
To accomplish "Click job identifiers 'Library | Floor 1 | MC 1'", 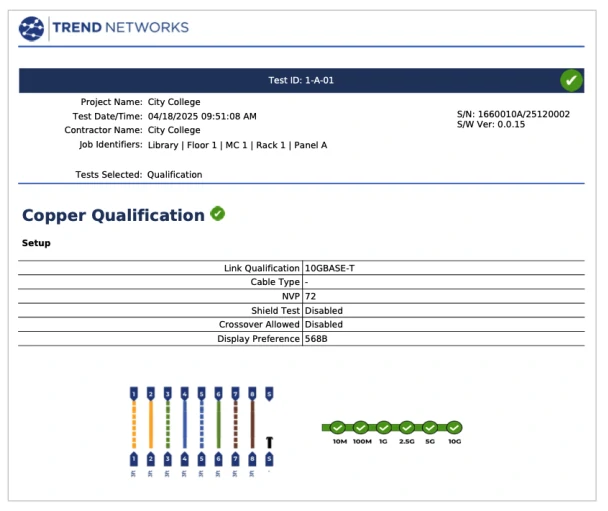I will (x=197, y=145).
